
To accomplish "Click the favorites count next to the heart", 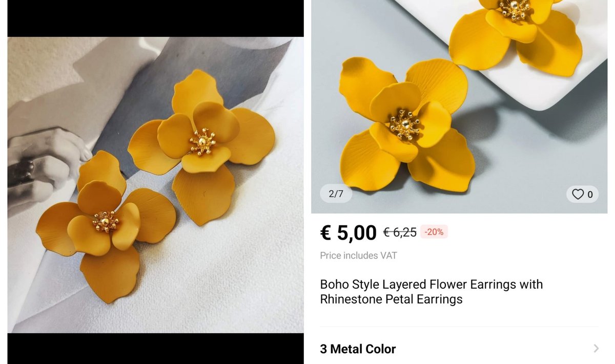I will pos(590,195).
